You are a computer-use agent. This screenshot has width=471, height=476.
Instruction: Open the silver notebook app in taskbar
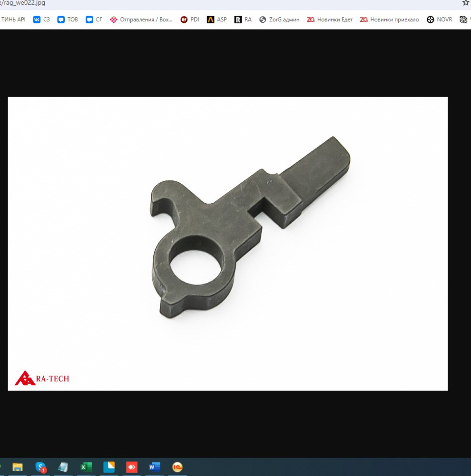coord(63,467)
